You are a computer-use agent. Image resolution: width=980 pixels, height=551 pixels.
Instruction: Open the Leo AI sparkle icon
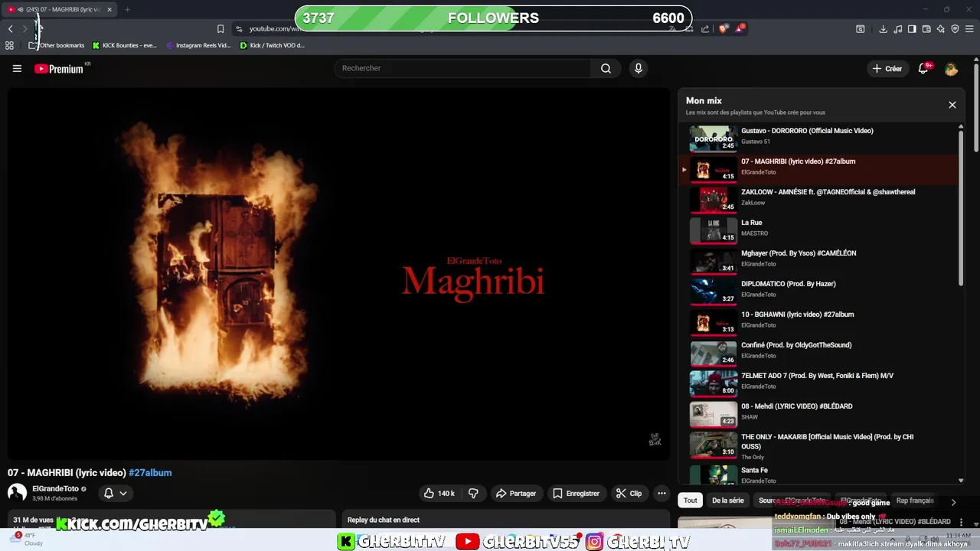940,29
